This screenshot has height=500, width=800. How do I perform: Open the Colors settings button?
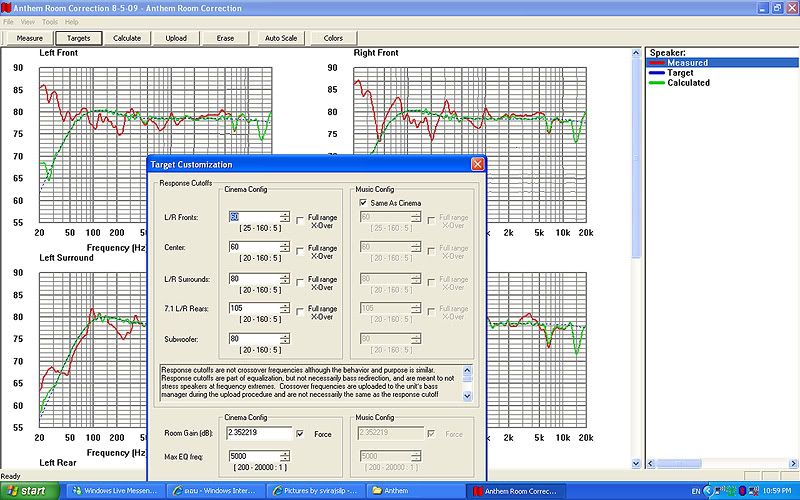pyautogui.click(x=333, y=38)
